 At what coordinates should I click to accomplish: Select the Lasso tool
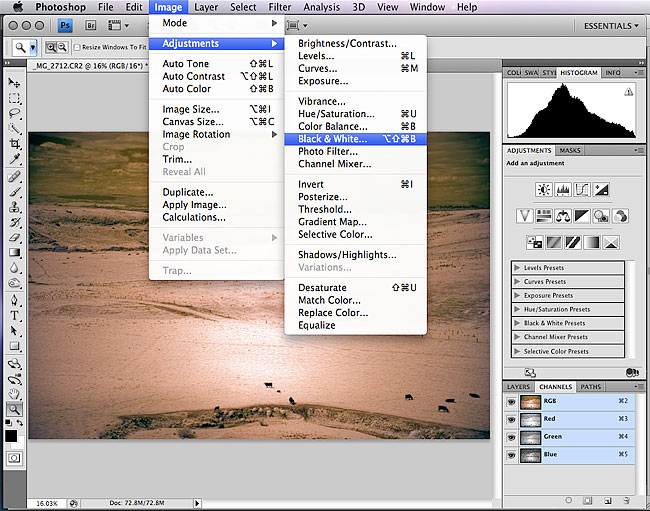15,113
